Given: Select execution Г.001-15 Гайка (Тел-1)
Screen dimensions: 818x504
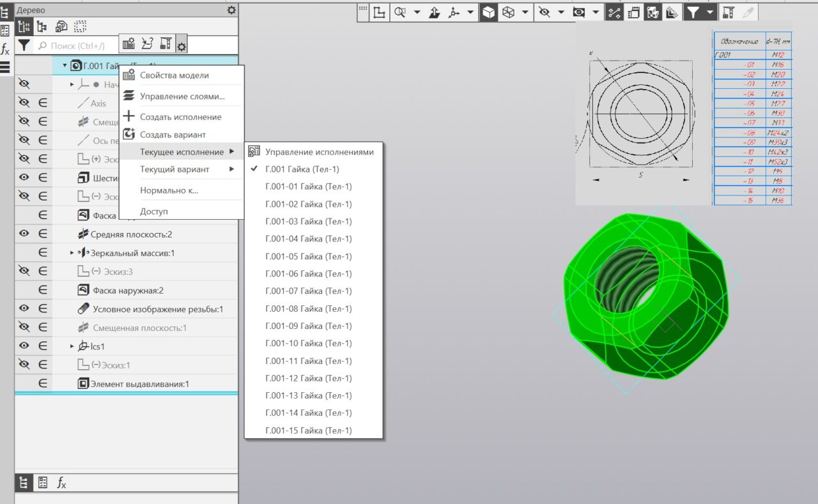Looking at the screenshot, I should tap(313, 431).
